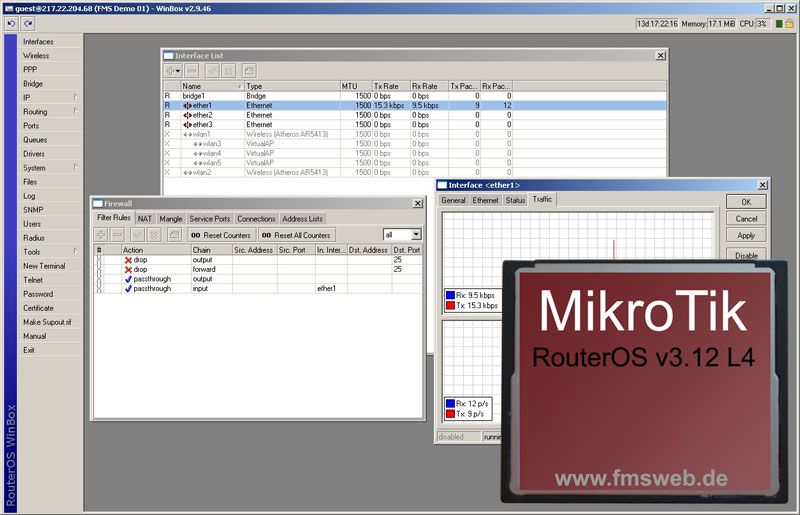The image size is (800, 515).
Task: Click the red X drop icon of output rule
Action: [x=128, y=260]
